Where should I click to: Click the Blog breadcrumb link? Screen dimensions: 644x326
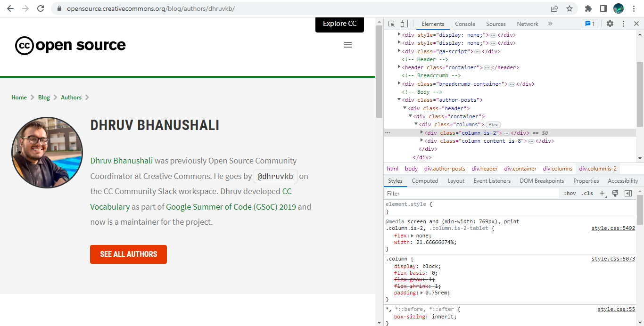click(x=44, y=98)
